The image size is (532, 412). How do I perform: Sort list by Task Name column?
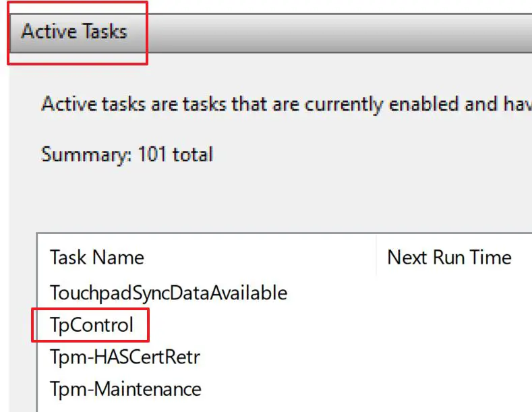96,257
